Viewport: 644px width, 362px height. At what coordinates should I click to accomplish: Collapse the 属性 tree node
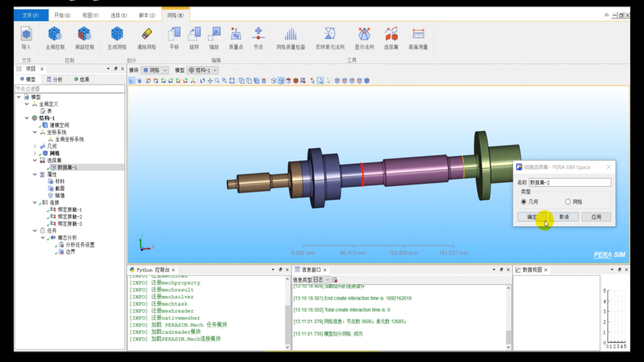coord(35,174)
